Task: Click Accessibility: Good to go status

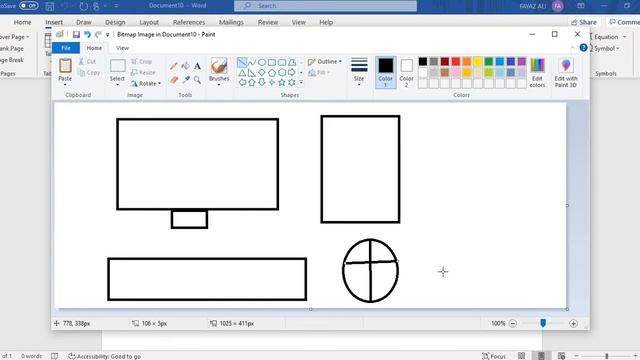Action: (104, 356)
